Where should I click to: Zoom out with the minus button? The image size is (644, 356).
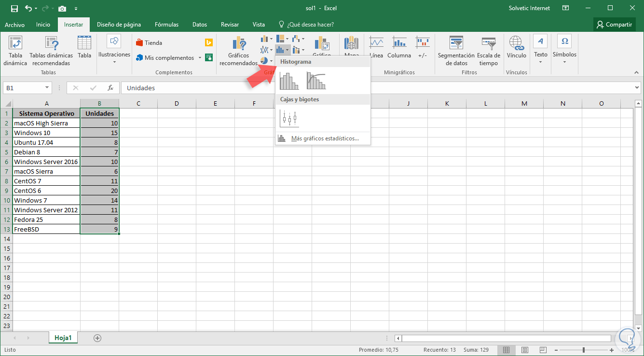tap(557, 350)
